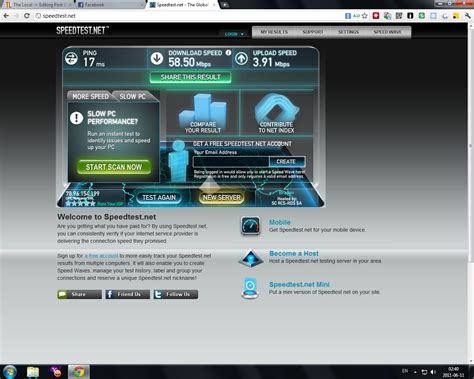Click the green extension icon in toolbar
The height and width of the screenshot is (379, 474).
[x=422, y=16]
